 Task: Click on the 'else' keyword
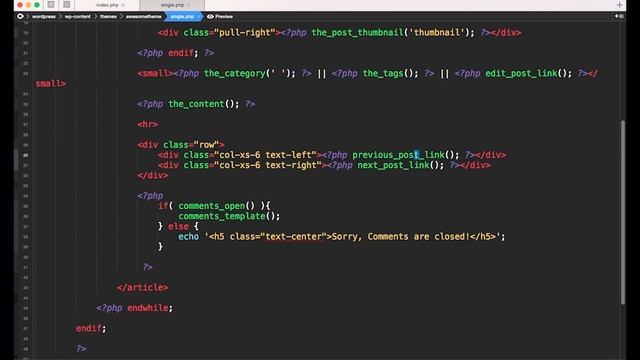pyautogui.click(x=178, y=226)
